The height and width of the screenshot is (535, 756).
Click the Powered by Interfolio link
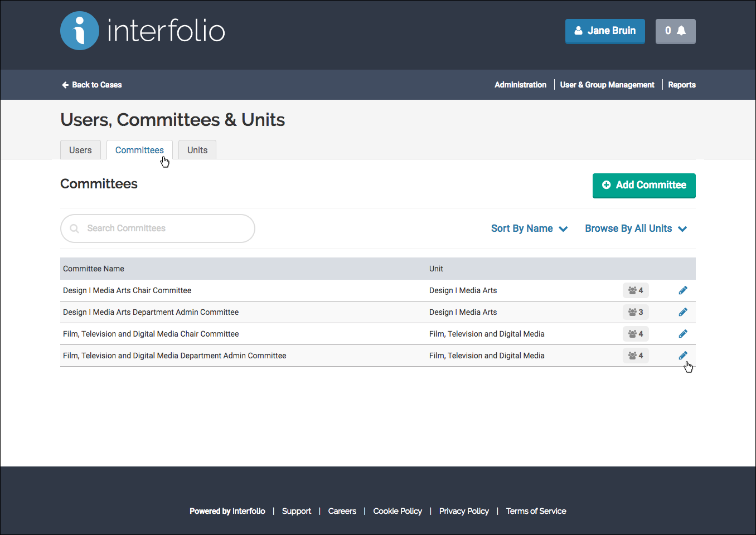click(227, 511)
